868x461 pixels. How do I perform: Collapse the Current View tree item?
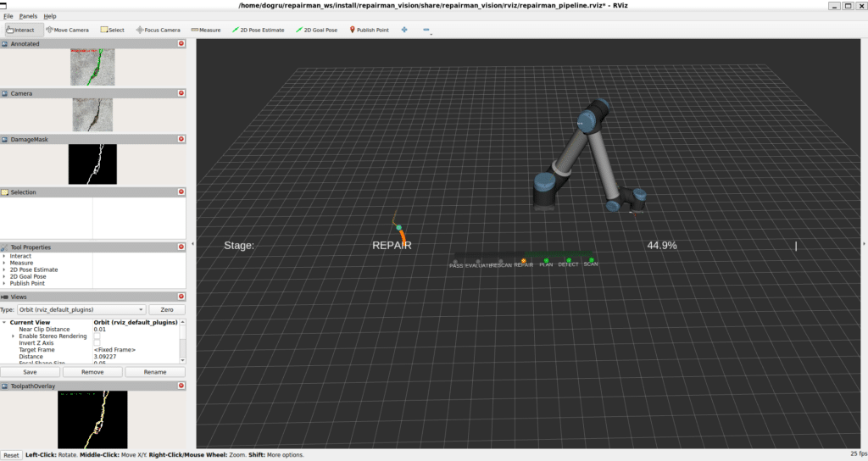click(4, 323)
